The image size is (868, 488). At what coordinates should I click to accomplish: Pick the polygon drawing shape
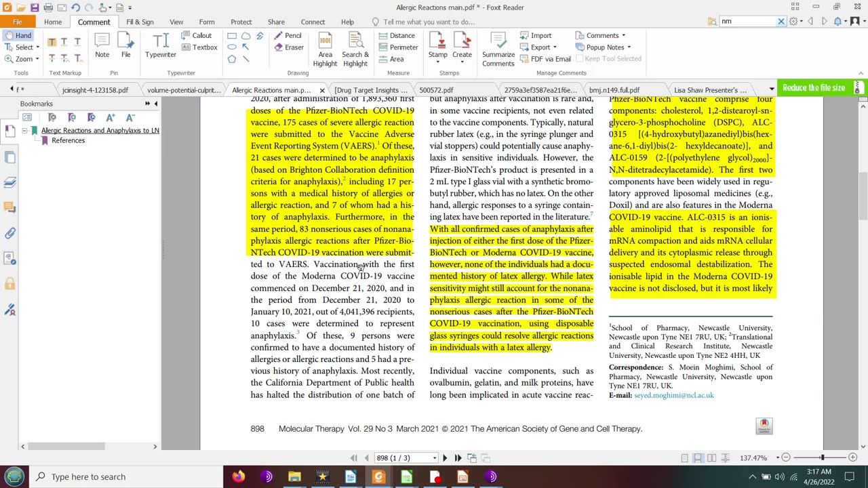click(x=232, y=59)
